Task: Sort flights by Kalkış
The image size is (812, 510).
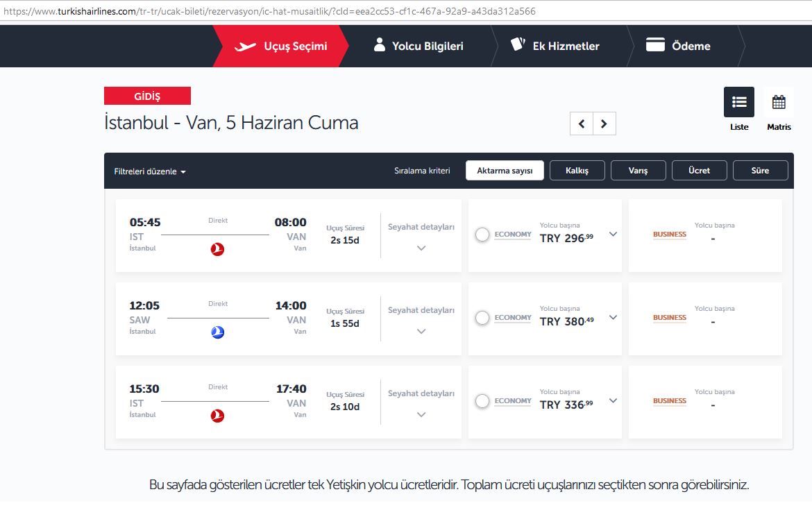Action: click(577, 170)
